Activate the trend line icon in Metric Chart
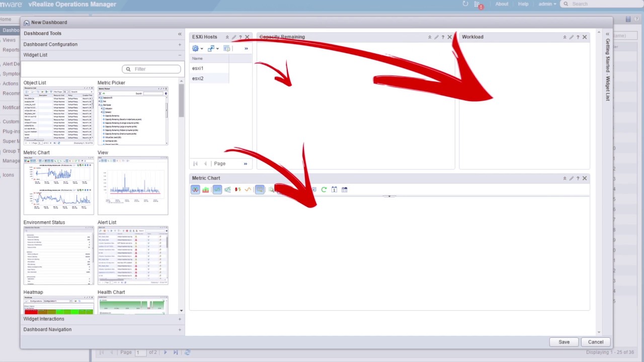Viewport: 644px width, 362px height. 248,190
